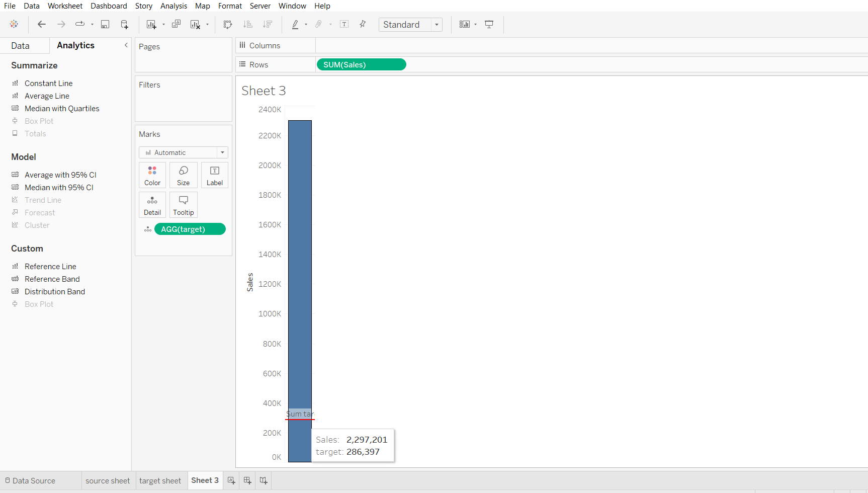Click the SUM(Sales) pill on Rows
This screenshot has width=868, height=493.
coord(361,64)
